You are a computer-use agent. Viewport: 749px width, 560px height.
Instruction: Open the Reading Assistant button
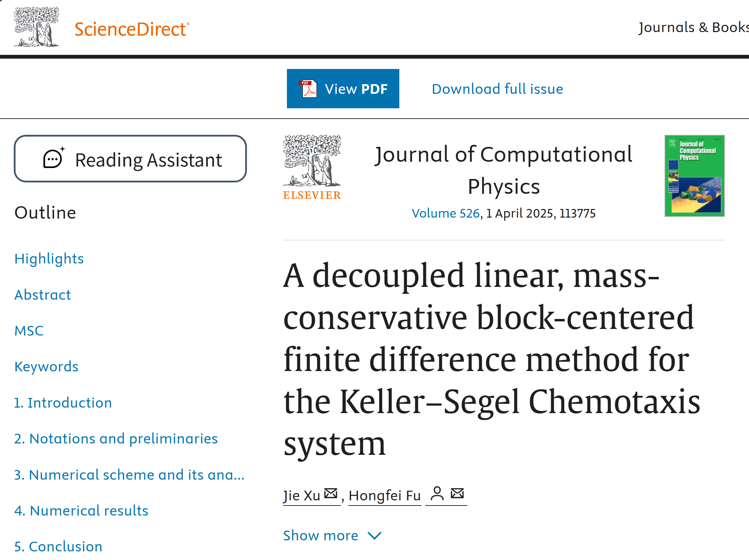[130, 159]
